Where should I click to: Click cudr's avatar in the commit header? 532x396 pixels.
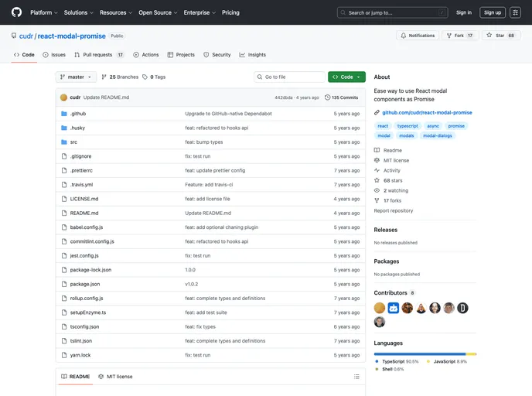(63, 97)
